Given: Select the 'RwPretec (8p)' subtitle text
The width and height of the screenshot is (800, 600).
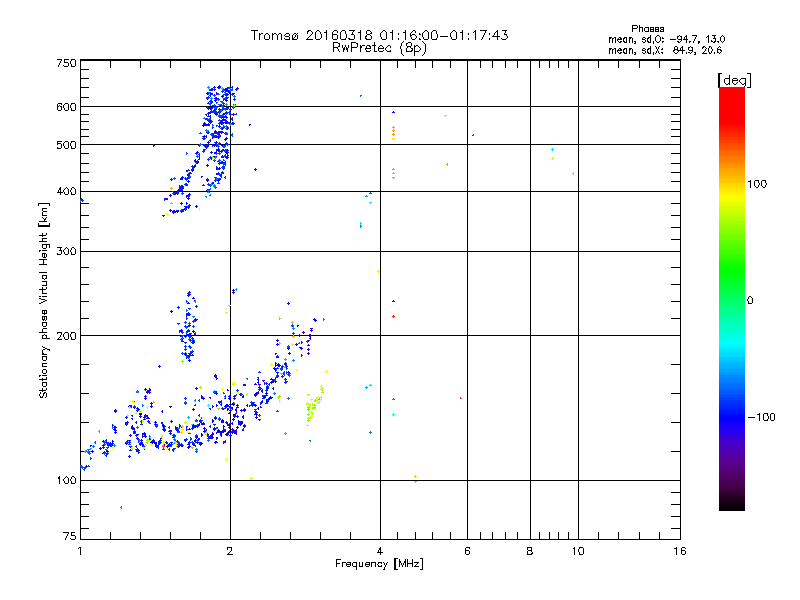Looking at the screenshot, I should coord(379,48).
